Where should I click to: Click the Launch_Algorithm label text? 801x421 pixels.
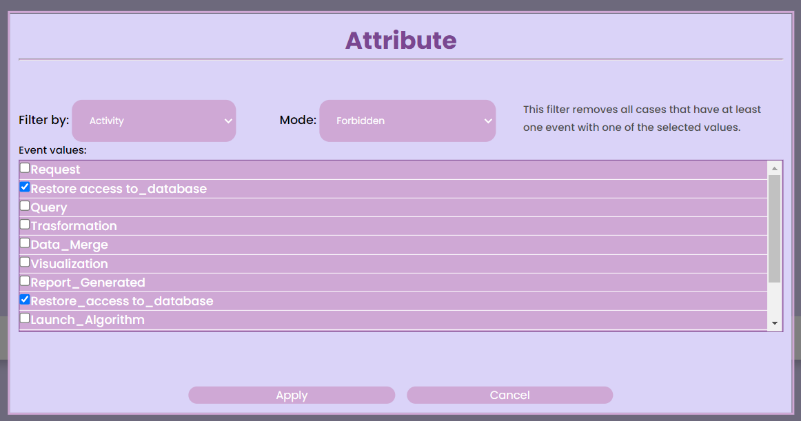coord(87,320)
